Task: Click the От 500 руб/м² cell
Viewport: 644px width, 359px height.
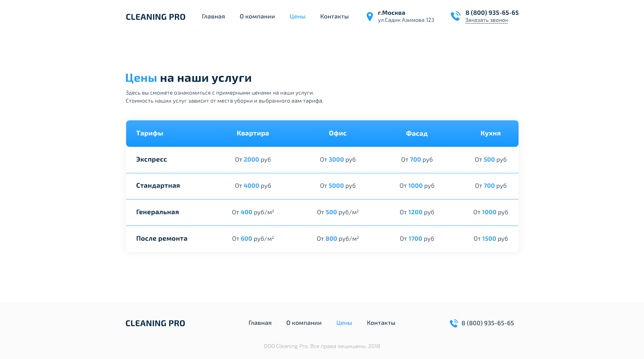Action: click(x=338, y=212)
